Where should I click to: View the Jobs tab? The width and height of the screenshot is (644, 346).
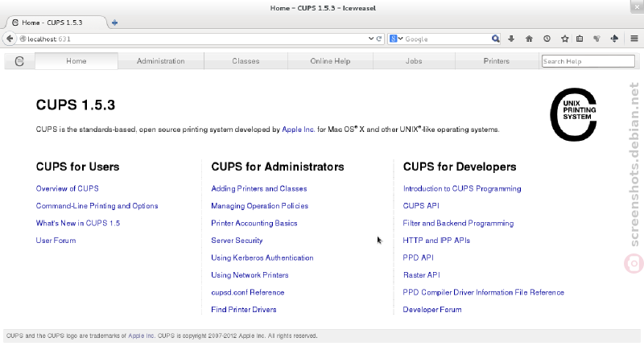(x=414, y=61)
